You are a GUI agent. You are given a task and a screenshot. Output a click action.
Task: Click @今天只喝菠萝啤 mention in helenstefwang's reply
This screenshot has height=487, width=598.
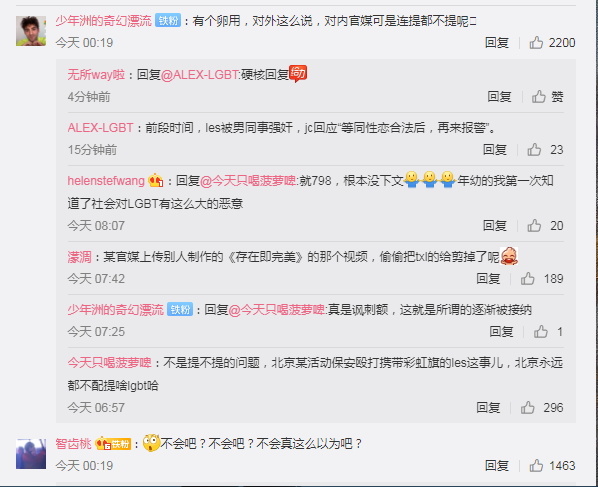tap(248, 180)
